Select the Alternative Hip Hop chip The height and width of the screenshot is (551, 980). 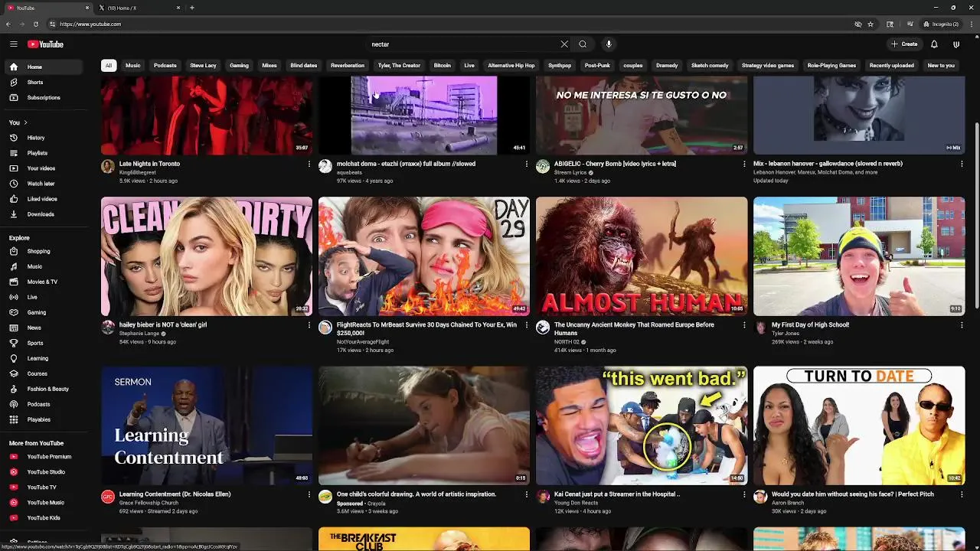coord(511,65)
